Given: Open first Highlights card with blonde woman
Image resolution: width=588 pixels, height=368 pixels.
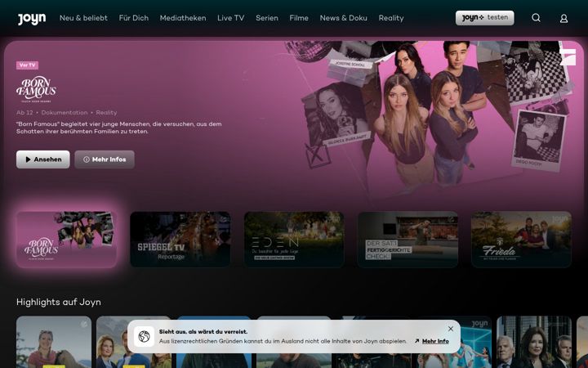Looking at the screenshot, I should coord(54,342).
